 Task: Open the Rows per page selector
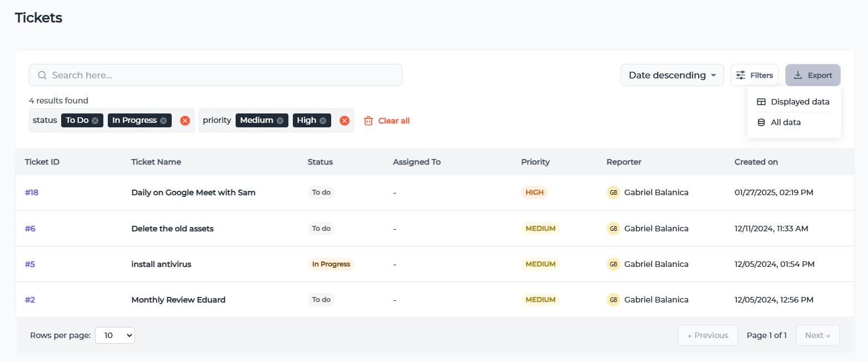tap(115, 335)
